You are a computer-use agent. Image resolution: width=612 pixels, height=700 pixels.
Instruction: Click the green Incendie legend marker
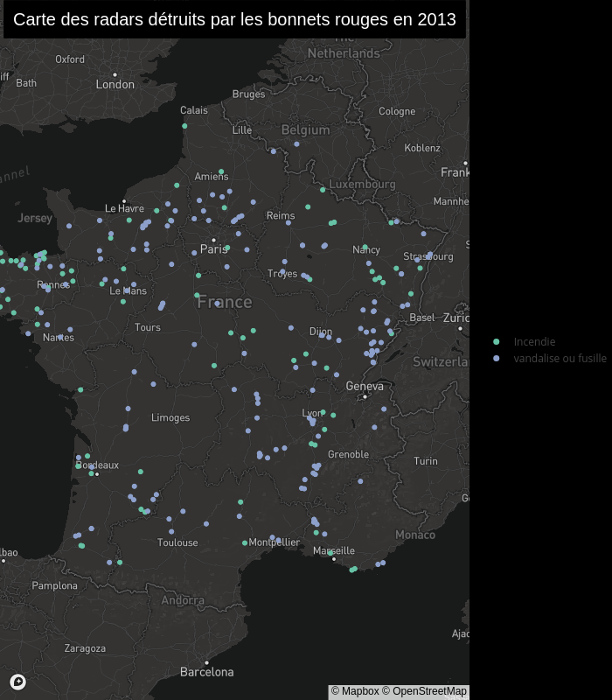(x=497, y=342)
